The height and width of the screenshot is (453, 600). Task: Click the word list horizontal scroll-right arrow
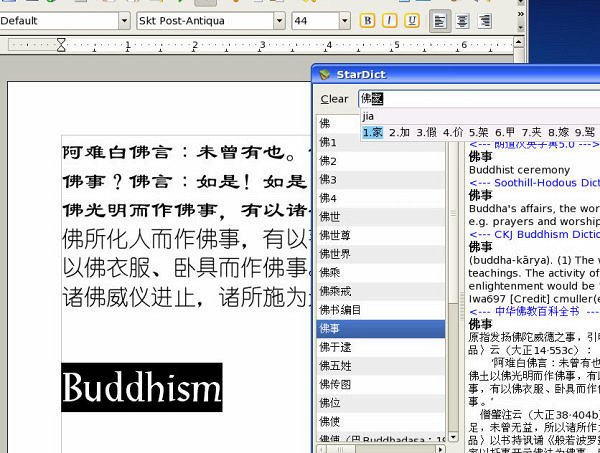coord(441,449)
